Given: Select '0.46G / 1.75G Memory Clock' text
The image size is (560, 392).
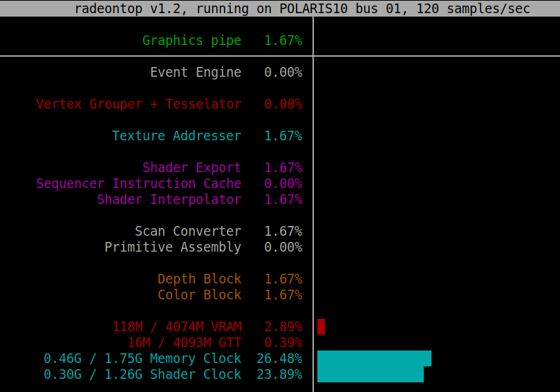Looking at the screenshot, I should click(142, 358).
